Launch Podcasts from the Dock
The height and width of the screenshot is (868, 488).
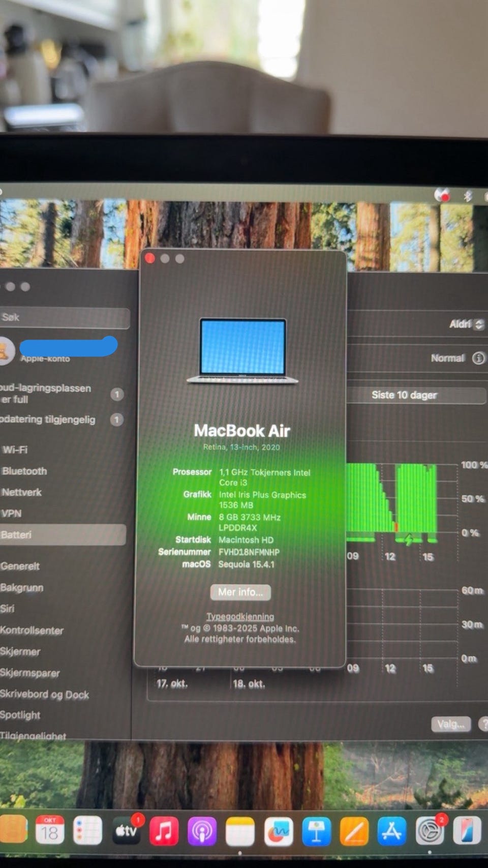point(202,831)
